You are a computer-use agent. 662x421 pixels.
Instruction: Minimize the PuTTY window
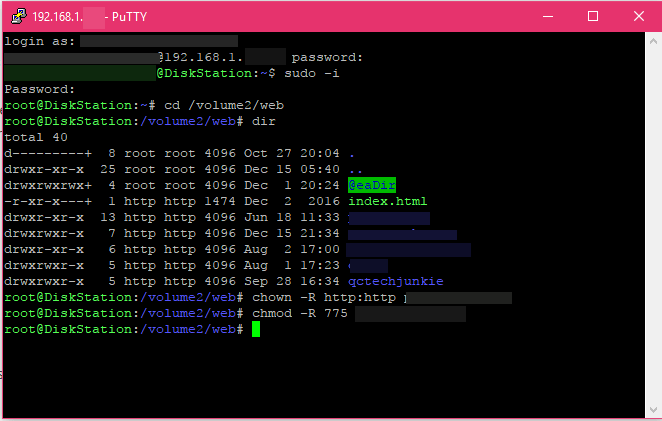click(548, 16)
